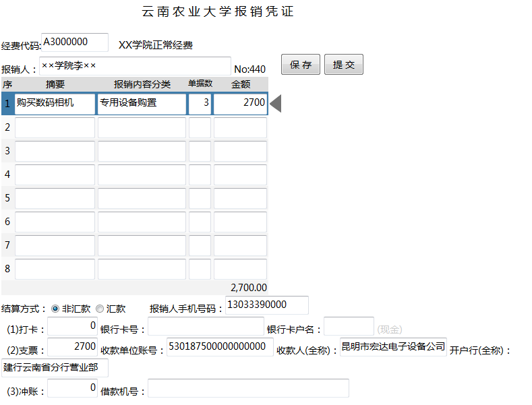The width and height of the screenshot is (532, 405).
Task: Click the (3)冲账 amount field
Action: coord(72,388)
